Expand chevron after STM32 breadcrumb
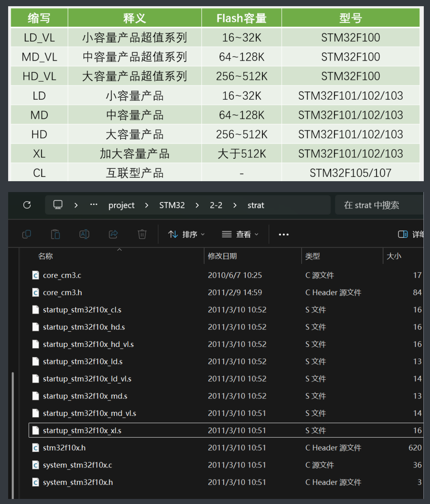The image size is (430, 504). [197, 205]
